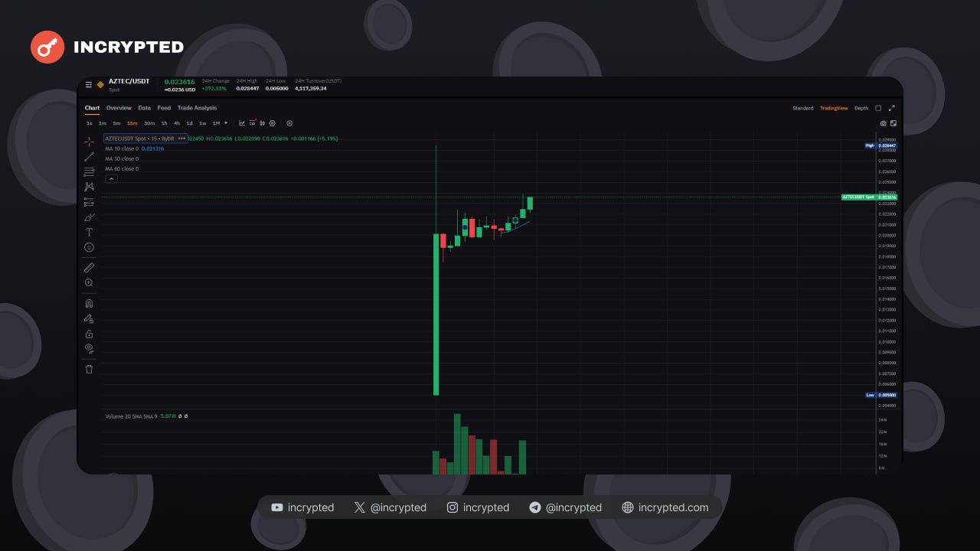Switch to the Standard chart view
Viewport: 980px width, 551px height.
pos(803,108)
